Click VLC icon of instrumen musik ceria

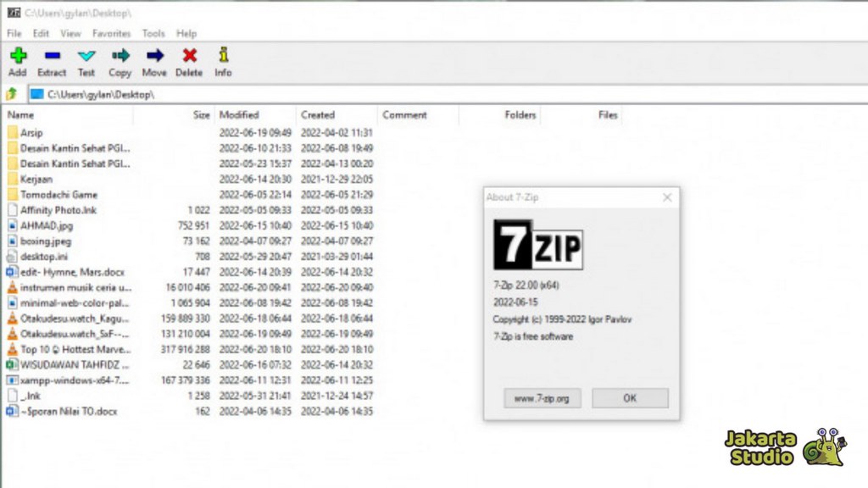point(12,288)
